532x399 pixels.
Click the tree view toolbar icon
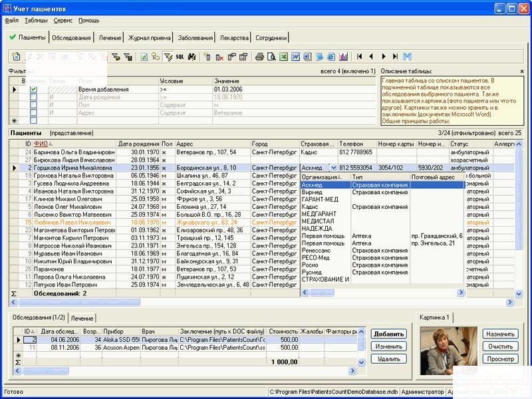(x=156, y=57)
